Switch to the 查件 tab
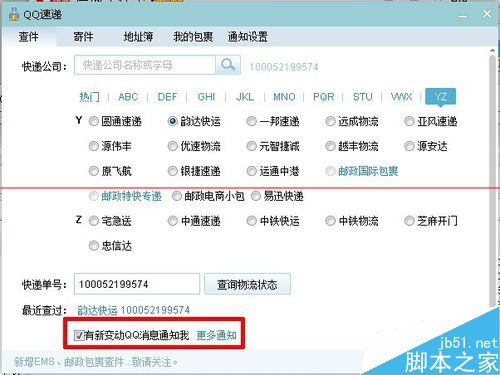Screen dimensions: 500x375 tap(29, 37)
